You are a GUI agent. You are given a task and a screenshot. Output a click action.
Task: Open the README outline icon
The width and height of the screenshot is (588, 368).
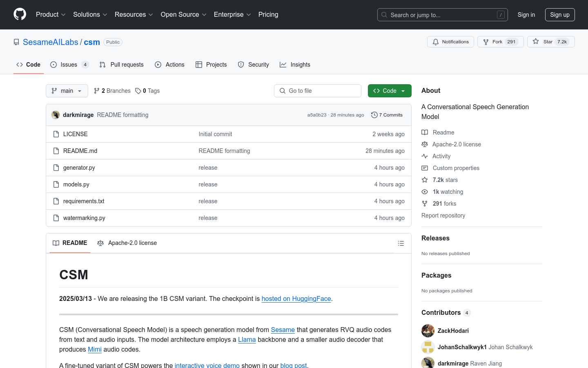(401, 243)
